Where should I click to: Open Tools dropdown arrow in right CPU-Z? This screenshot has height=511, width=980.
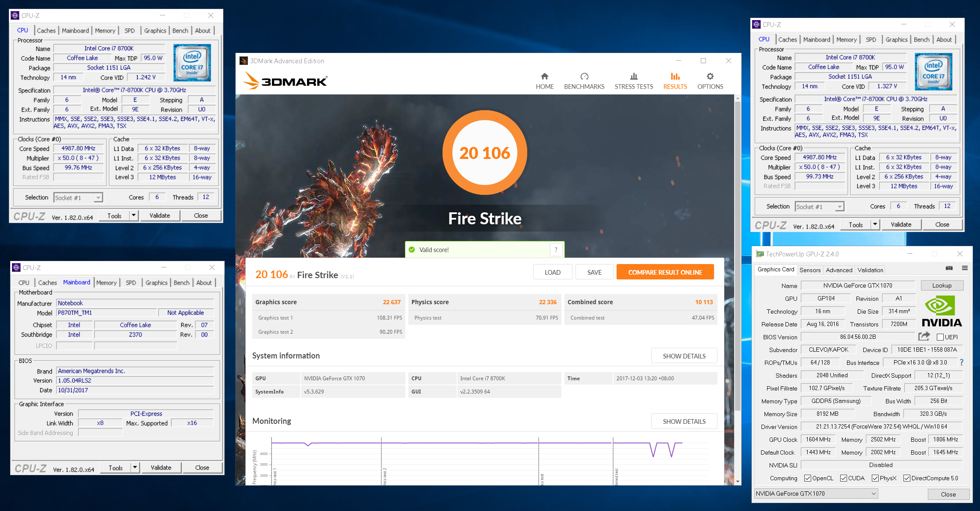(875, 224)
